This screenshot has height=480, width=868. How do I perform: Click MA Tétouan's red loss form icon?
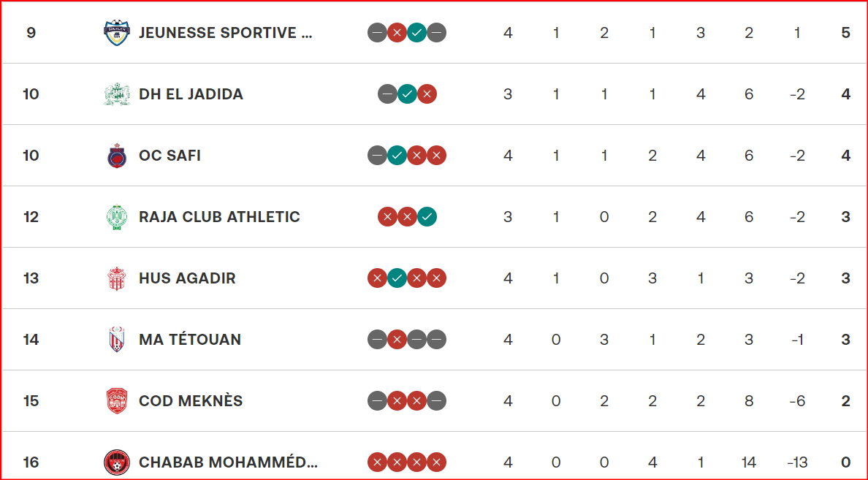(397, 340)
